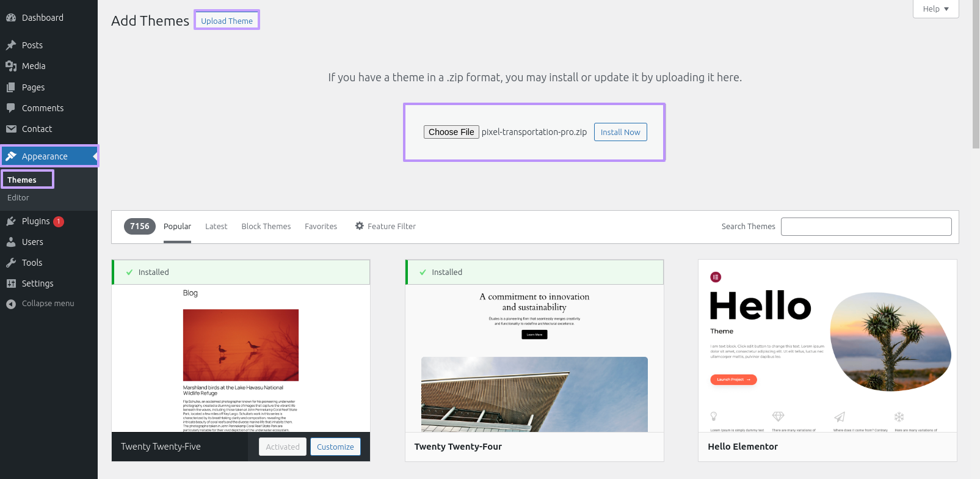This screenshot has height=479, width=980.
Task: Click the Feature Filter gear icon
Action: pyautogui.click(x=360, y=226)
